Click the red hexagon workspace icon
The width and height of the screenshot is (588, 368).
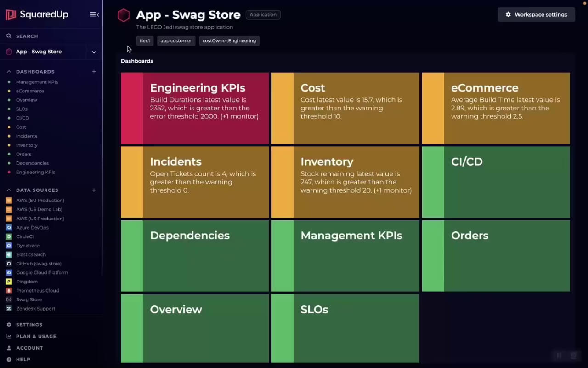(x=124, y=15)
